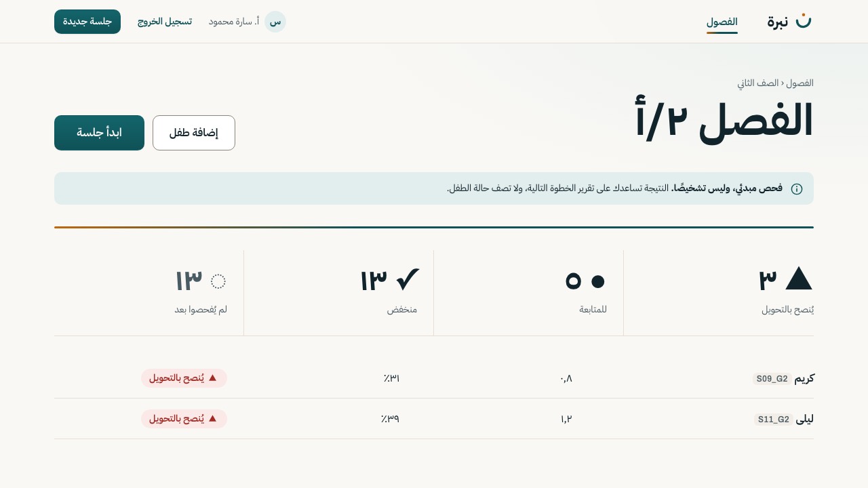The width and height of the screenshot is (868, 488).
Task: Click the referral count ٣
Action: click(768, 281)
